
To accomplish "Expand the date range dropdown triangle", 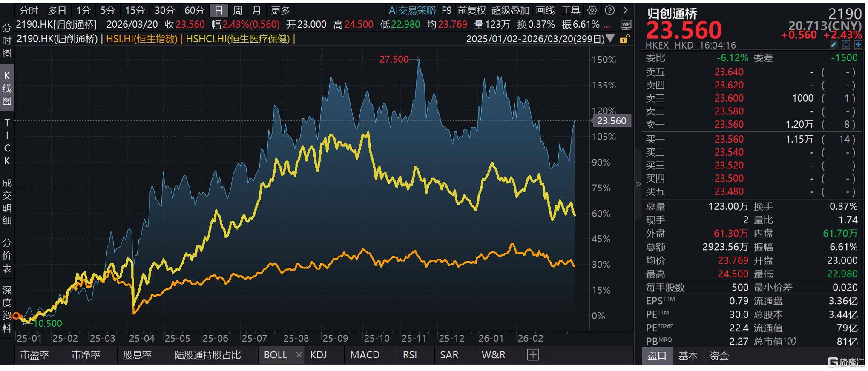I will pos(610,39).
